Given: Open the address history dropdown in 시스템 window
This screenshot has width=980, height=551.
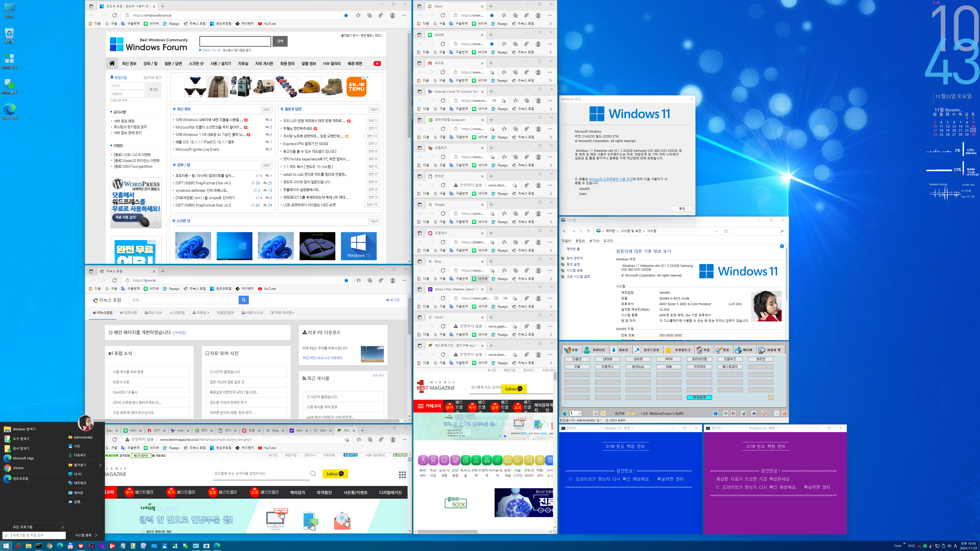Looking at the screenshot, I should (717, 231).
